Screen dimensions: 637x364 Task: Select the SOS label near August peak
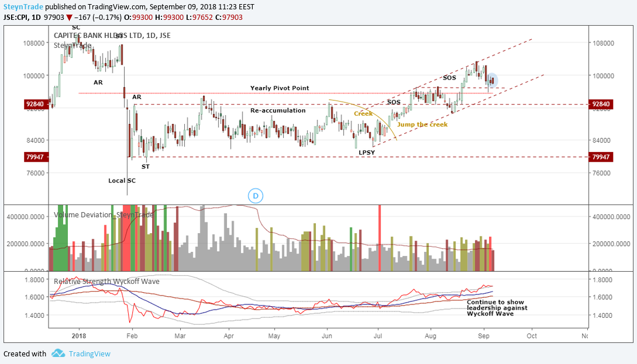coord(449,78)
